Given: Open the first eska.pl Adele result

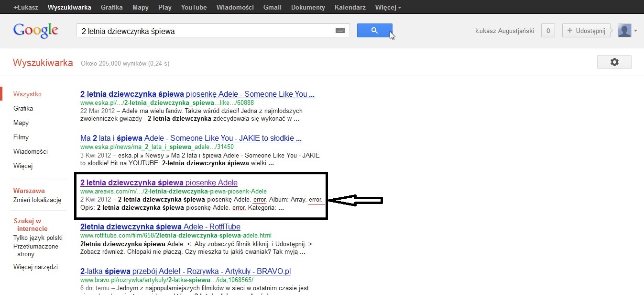Looking at the screenshot, I should 197,94.
